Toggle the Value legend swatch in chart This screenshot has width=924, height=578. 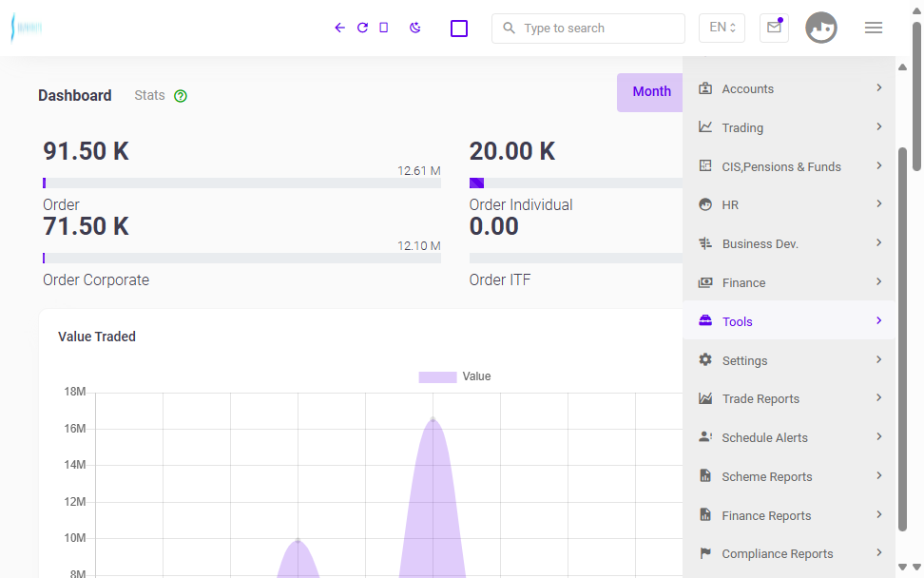(x=437, y=377)
